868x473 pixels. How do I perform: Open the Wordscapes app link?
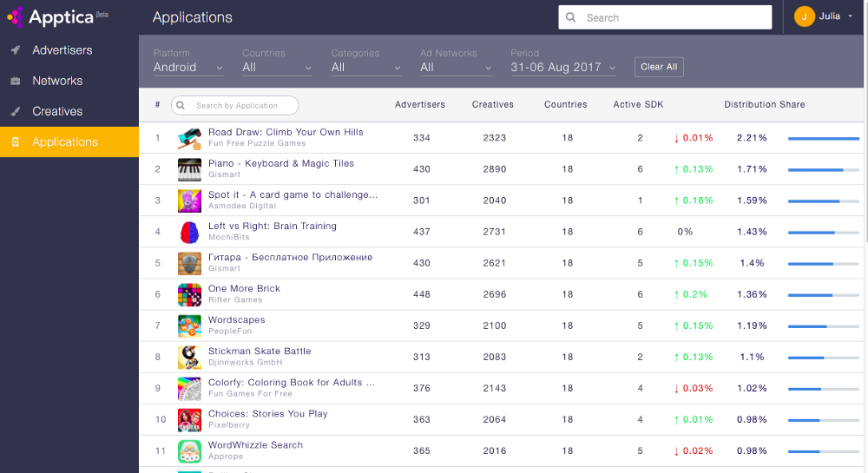(236, 319)
